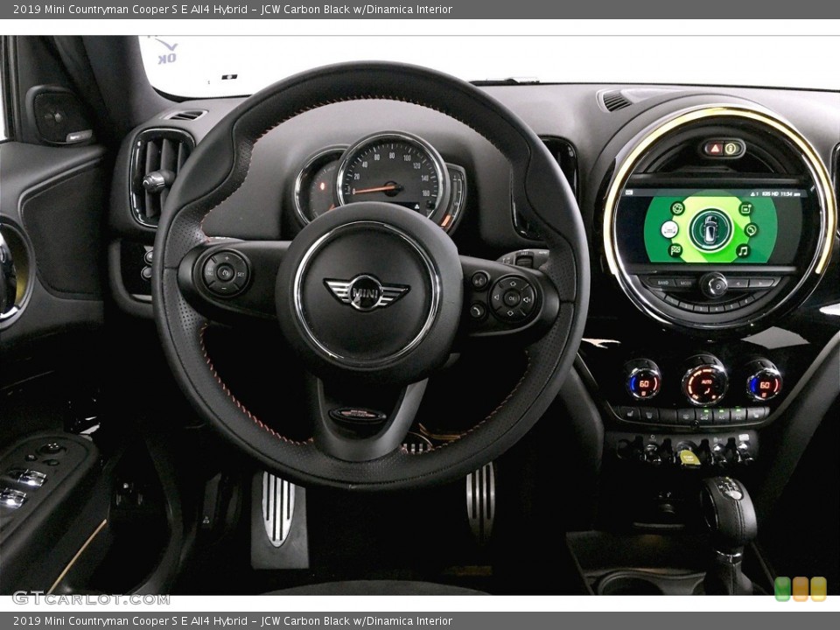Push the MODE radio button
Viewport: 840px width, 630px height.
tap(685, 283)
